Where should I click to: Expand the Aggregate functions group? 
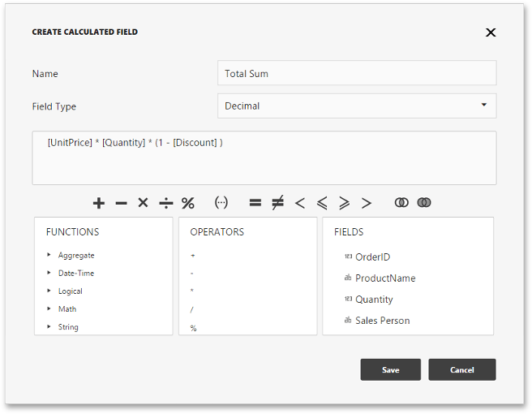click(x=49, y=254)
